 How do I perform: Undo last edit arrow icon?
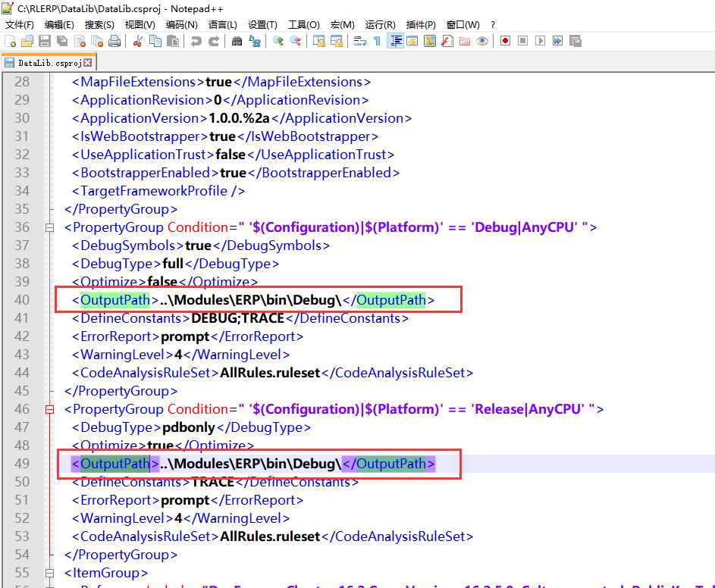[x=196, y=42]
